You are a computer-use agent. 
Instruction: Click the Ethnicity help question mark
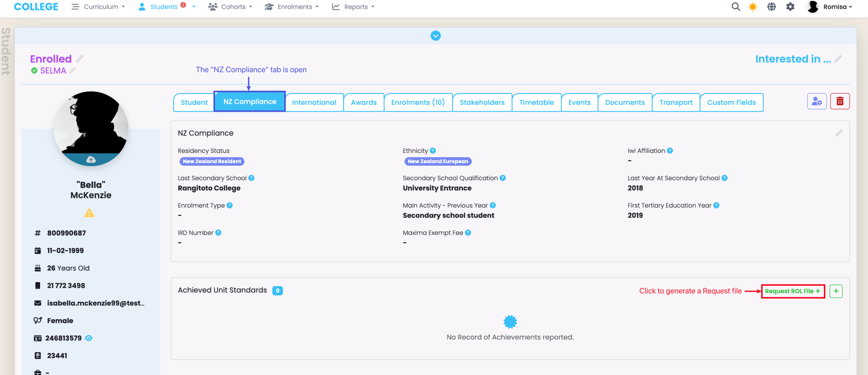433,151
